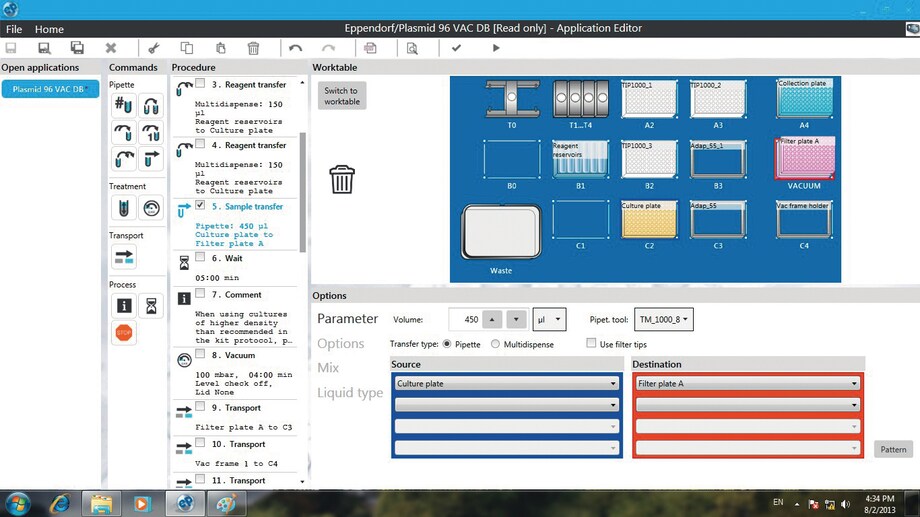Click the checkmark Verify application icon
The height and width of the screenshot is (517, 920).
click(x=456, y=48)
